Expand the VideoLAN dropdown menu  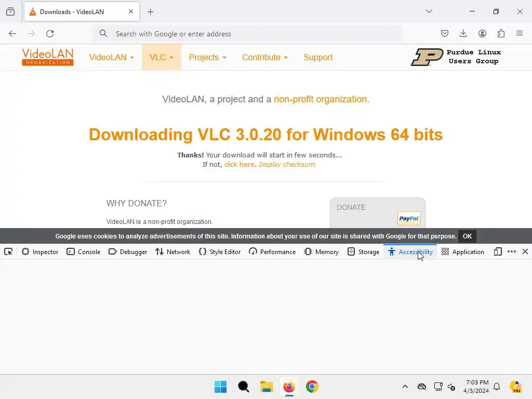tap(111, 57)
